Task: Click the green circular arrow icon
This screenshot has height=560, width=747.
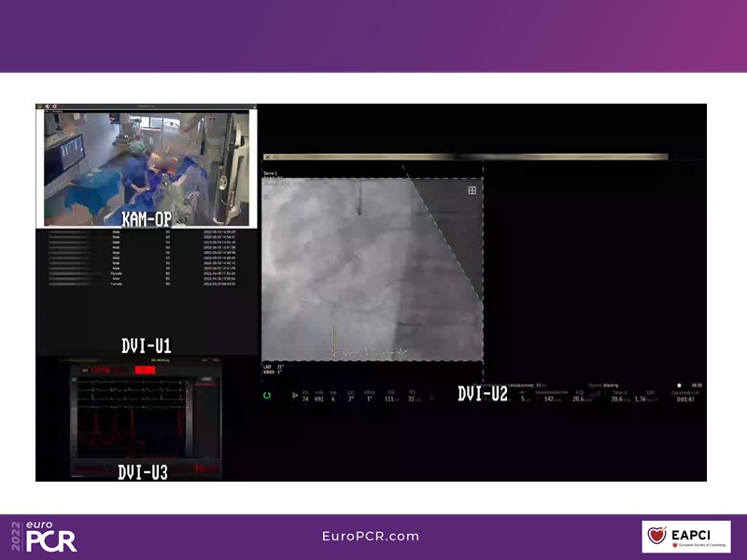Action: coord(268,396)
